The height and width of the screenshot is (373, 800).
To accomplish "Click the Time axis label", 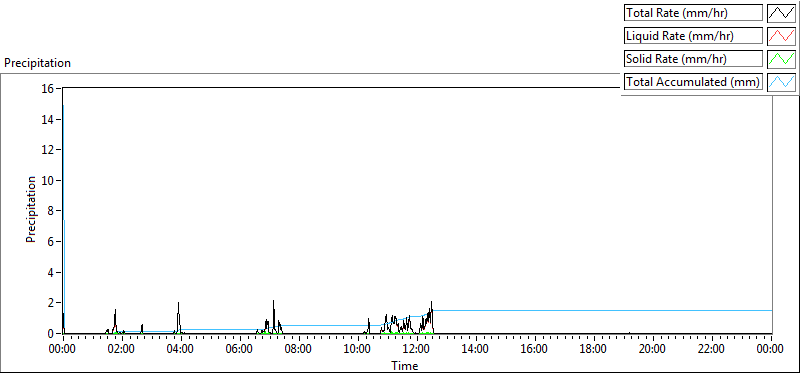I will pyautogui.click(x=405, y=365).
